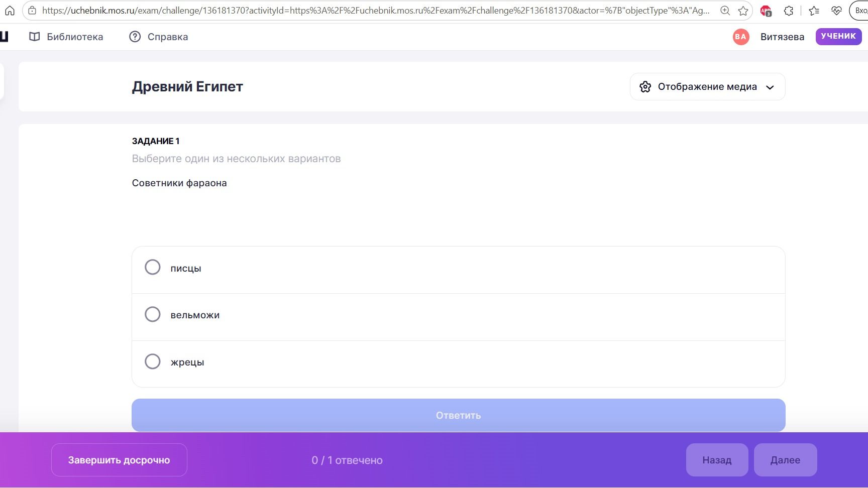Click the heartbeat browser essentials icon

click(x=836, y=10)
